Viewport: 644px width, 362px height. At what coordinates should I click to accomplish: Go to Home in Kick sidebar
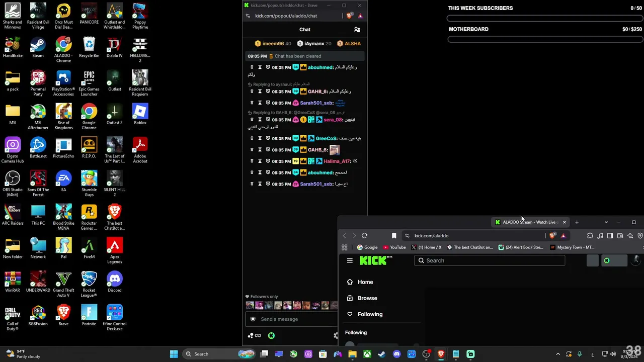[x=365, y=282]
